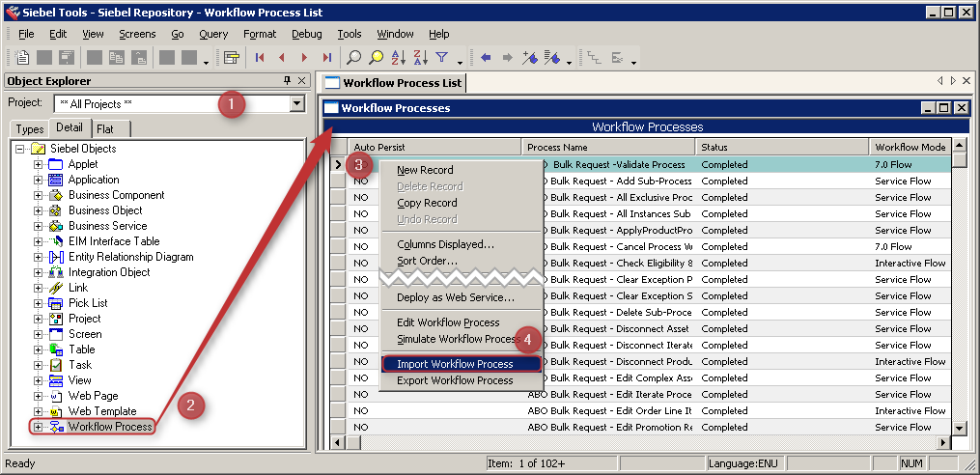Sort descending Z-A in toolbar
Screen dimensions: 980x475
(421, 58)
